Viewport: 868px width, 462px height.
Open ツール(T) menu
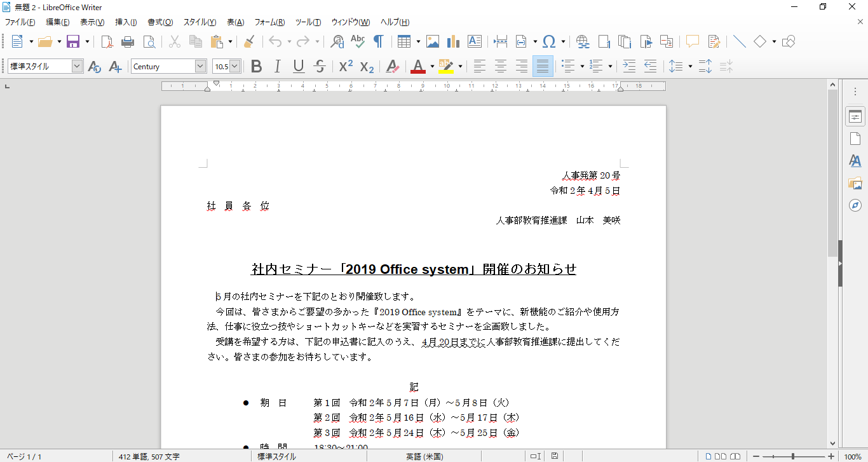pos(308,22)
